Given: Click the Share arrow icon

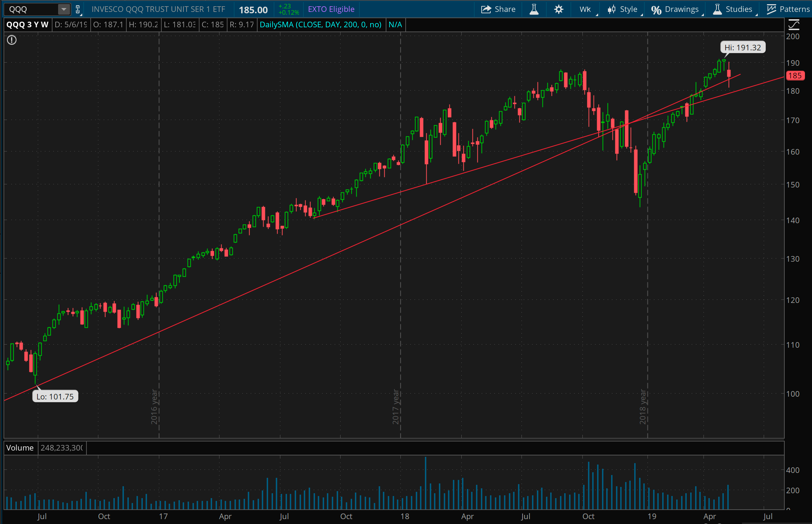Looking at the screenshot, I should tap(486, 9).
